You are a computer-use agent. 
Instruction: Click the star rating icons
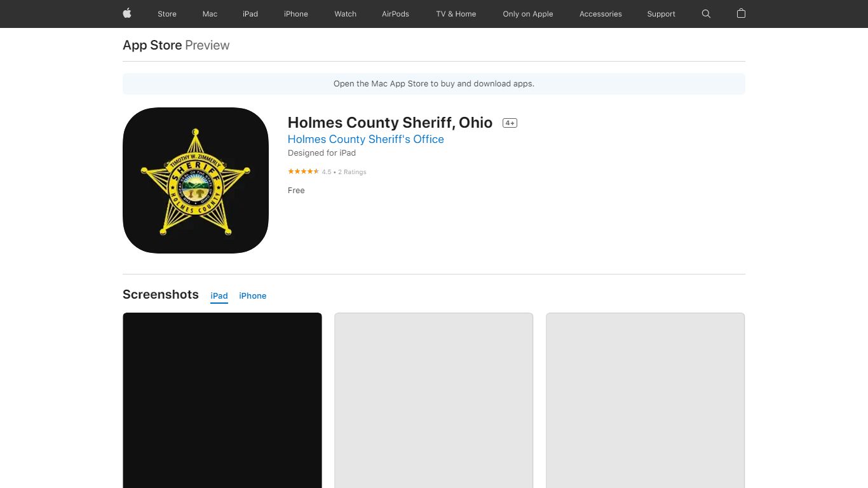tap(304, 172)
